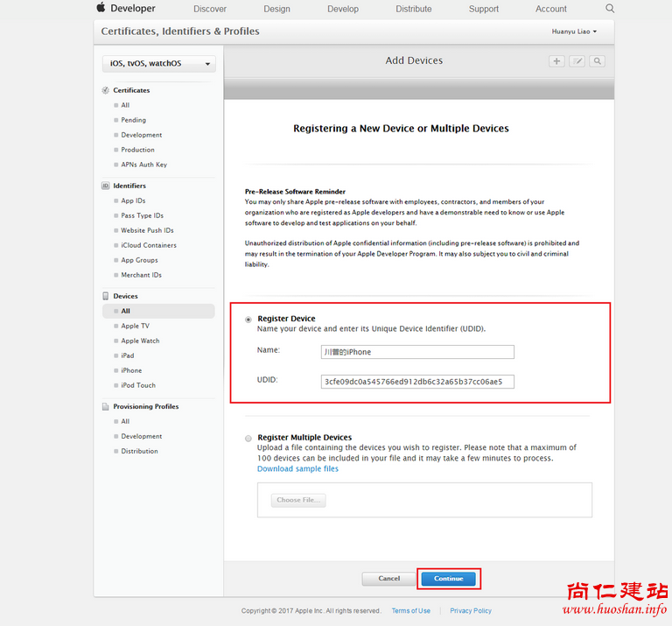The width and height of the screenshot is (672, 626).
Task: Click the Provisioning Profiles section icon
Action: pyautogui.click(x=106, y=406)
